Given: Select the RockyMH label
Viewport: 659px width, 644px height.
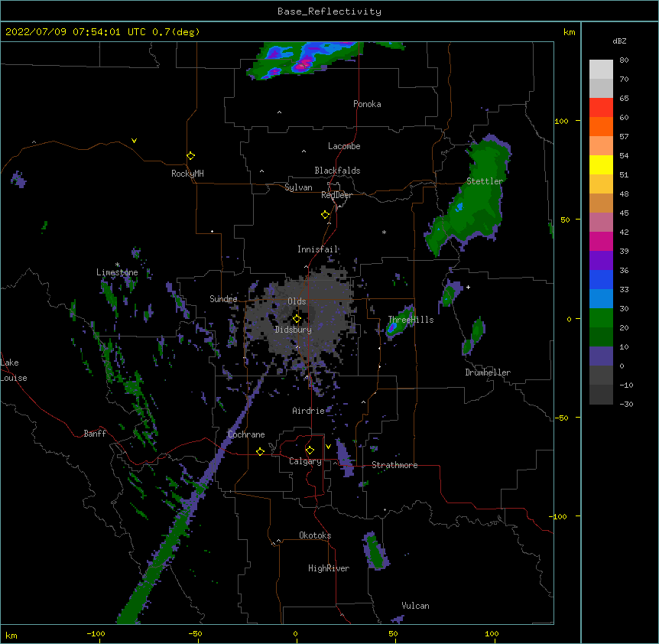Looking at the screenshot, I should [x=187, y=174].
